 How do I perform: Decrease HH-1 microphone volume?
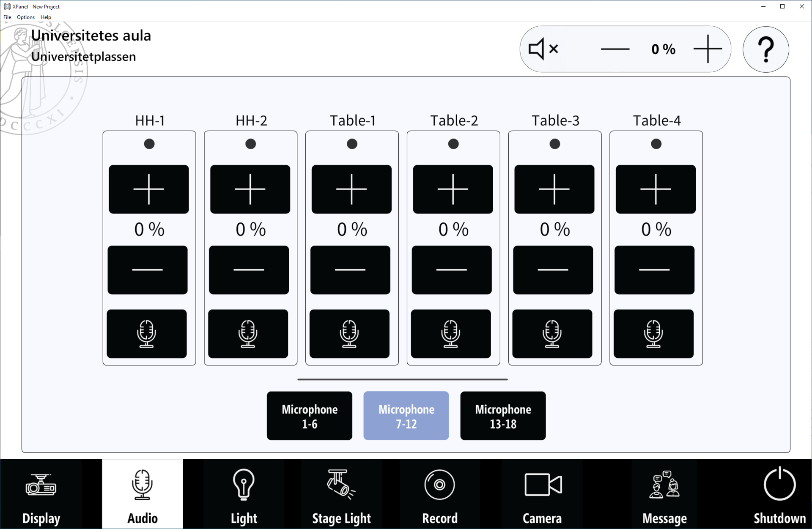click(148, 270)
